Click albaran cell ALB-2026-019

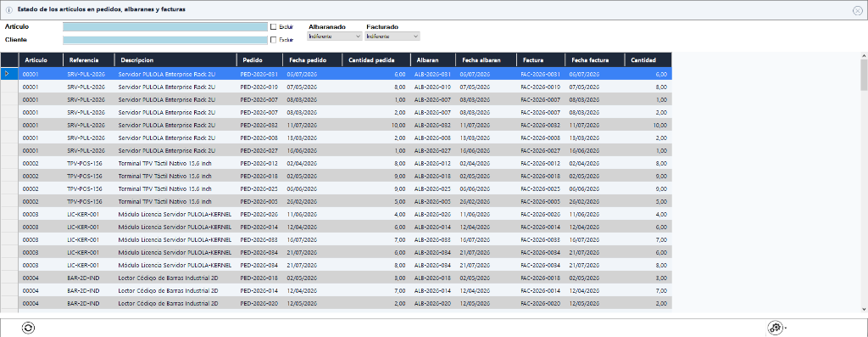point(433,87)
